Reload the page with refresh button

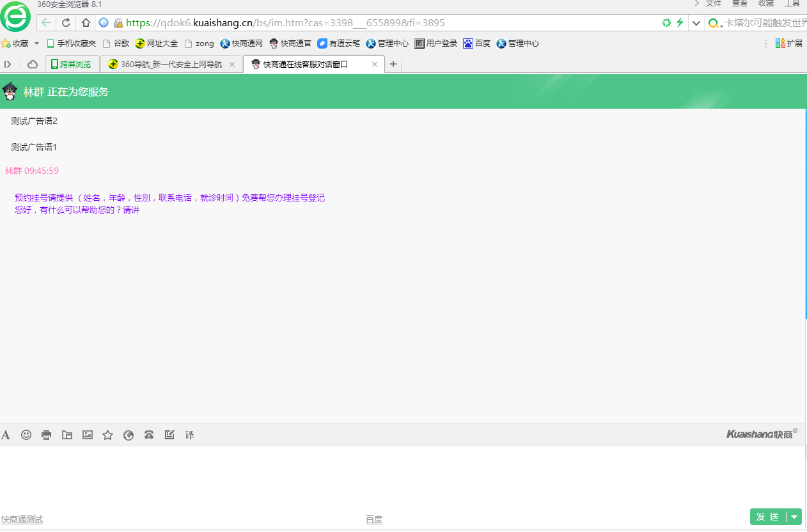66,23
